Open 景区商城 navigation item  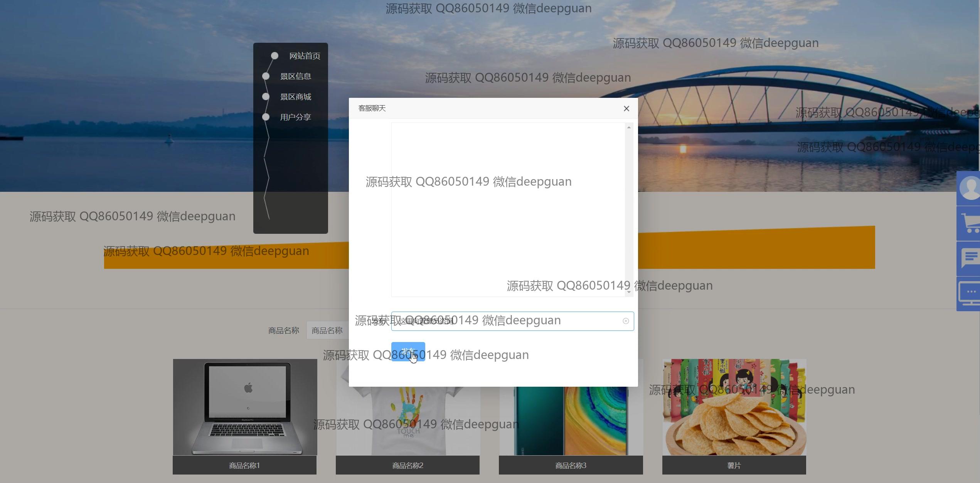pyautogui.click(x=295, y=97)
